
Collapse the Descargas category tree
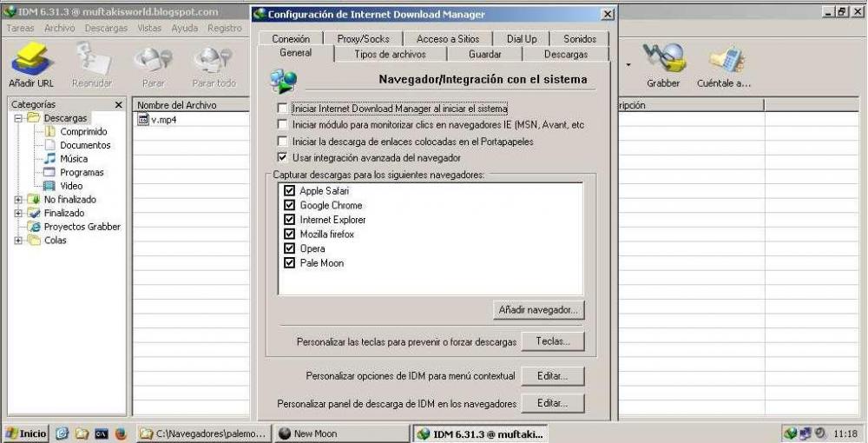pos(18,118)
